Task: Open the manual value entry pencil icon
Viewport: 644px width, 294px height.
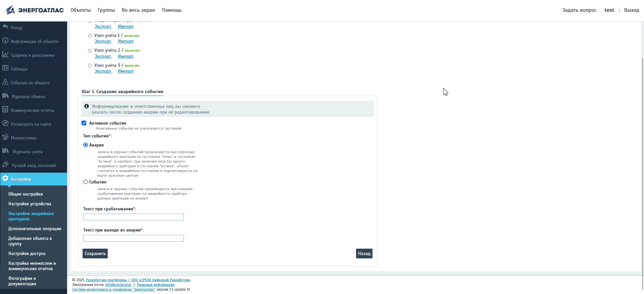Action: click(5, 165)
